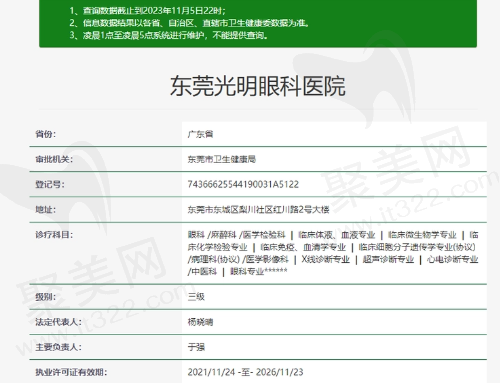Click the 法定代表人 label
The height and width of the screenshot is (383, 500).
[58, 322]
